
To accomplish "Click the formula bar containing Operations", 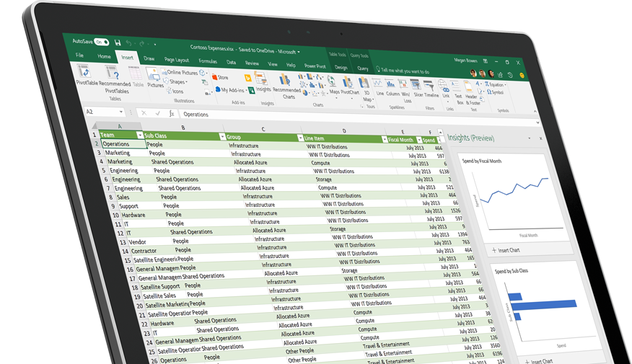I will click(359, 117).
